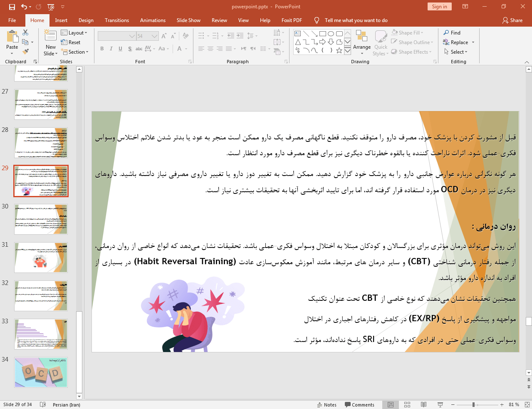Open the Animations tab
Screen dimensions: 532x409
click(x=153, y=20)
